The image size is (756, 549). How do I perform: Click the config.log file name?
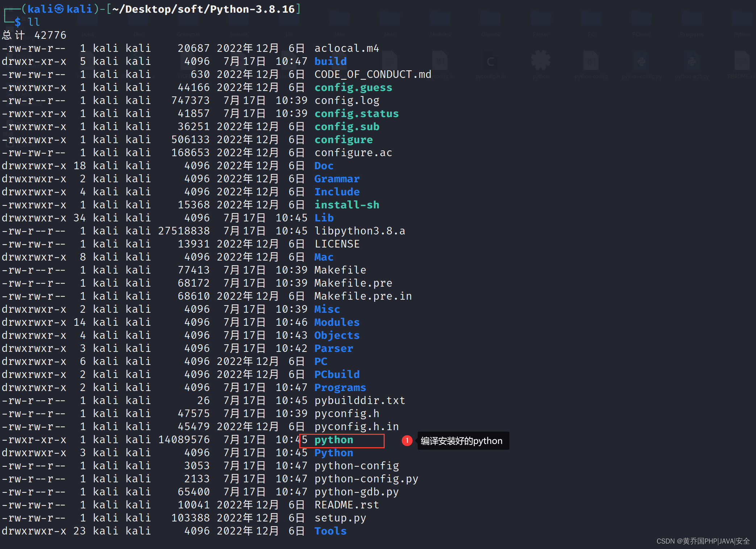tap(347, 100)
